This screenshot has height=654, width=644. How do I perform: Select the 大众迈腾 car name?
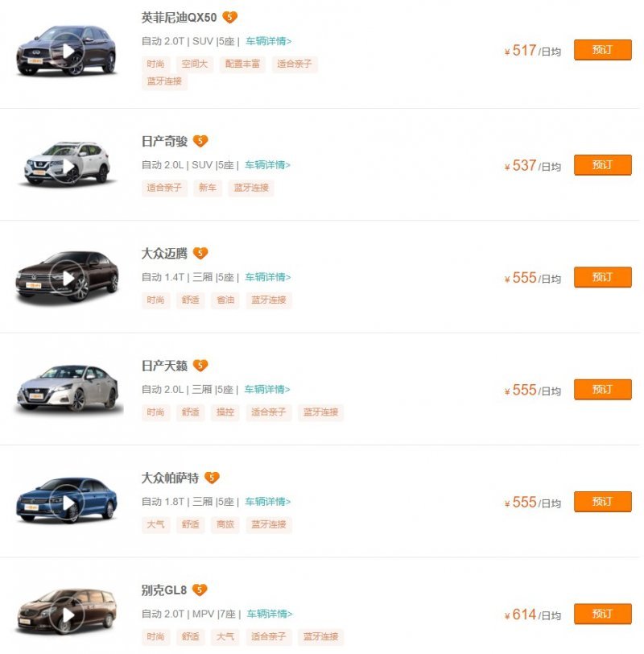click(164, 254)
